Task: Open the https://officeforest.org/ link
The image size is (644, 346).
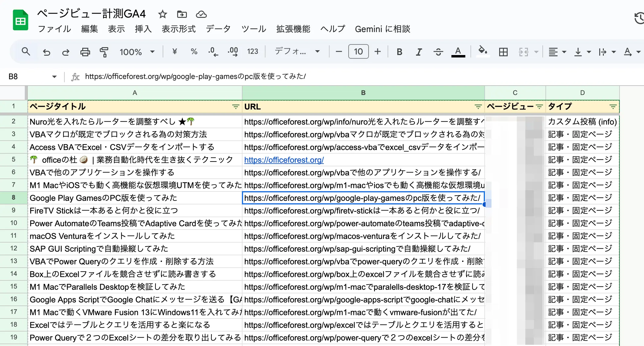Action: (x=284, y=160)
